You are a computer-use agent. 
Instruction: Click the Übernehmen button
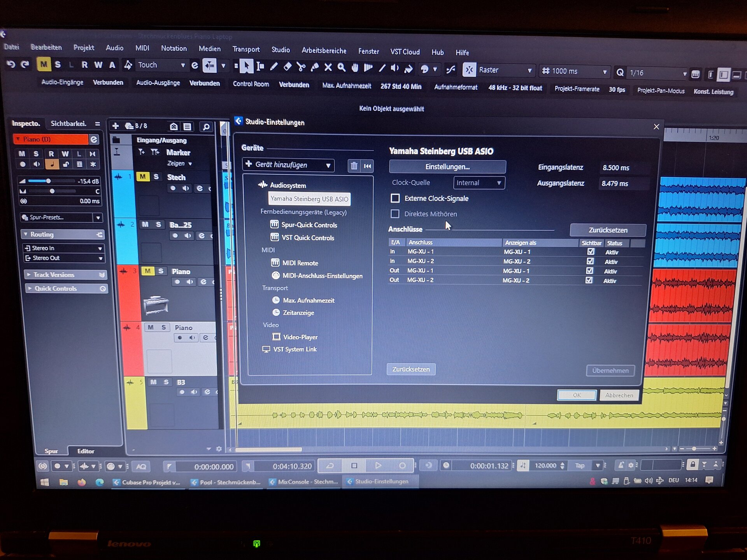pos(610,371)
